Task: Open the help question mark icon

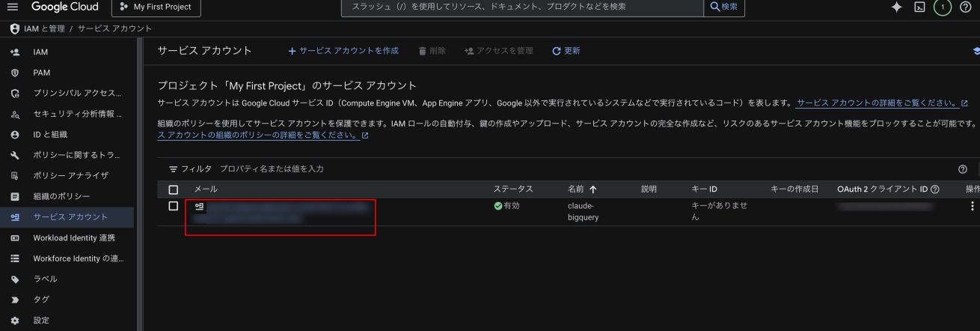Action: (x=965, y=7)
